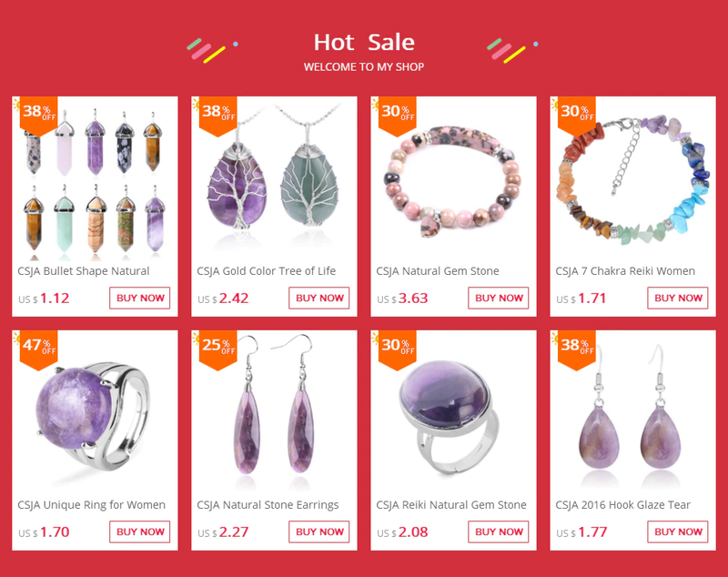The height and width of the screenshot is (577, 728).
Task: Click the Hot Sale banner heading
Action: 364,42
